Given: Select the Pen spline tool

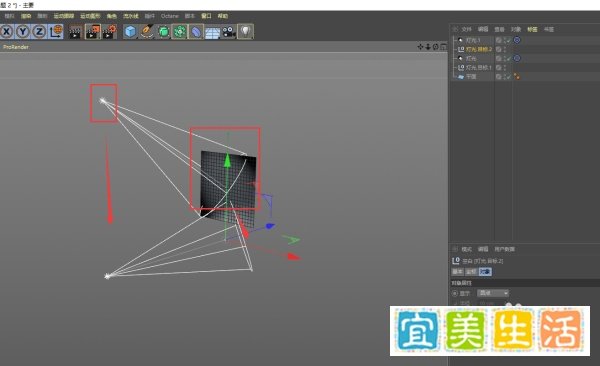Looking at the screenshot, I should [147, 32].
